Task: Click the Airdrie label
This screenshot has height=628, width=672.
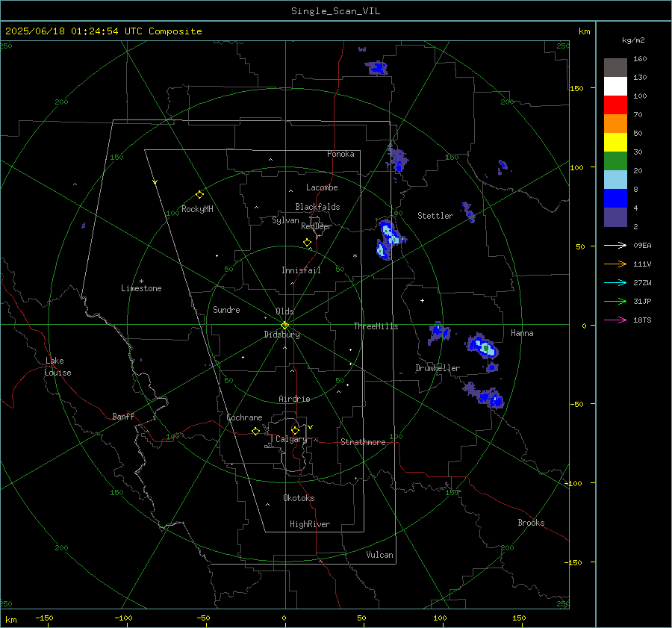Action: pyautogui.click(x=294, y=399)
